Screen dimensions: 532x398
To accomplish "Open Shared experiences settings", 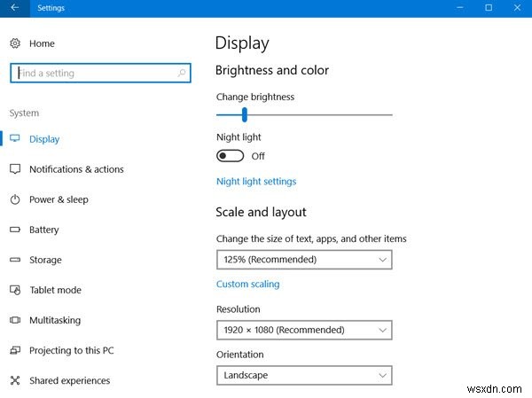I will pyautogui.click(x=69, y=380).
